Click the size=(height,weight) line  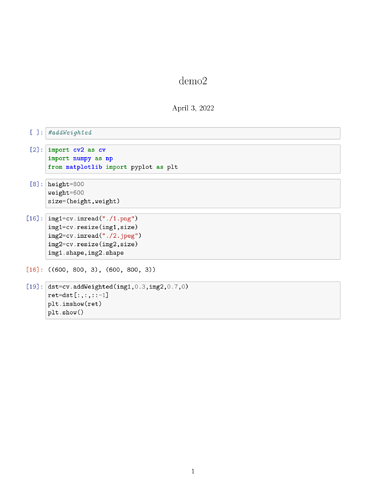click(x=84, y=201)
